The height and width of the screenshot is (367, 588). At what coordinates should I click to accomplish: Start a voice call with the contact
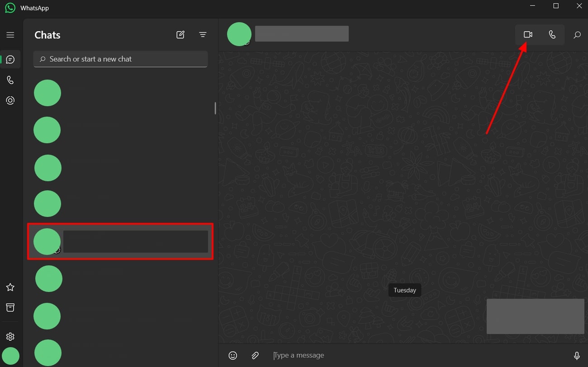(552, 35)
